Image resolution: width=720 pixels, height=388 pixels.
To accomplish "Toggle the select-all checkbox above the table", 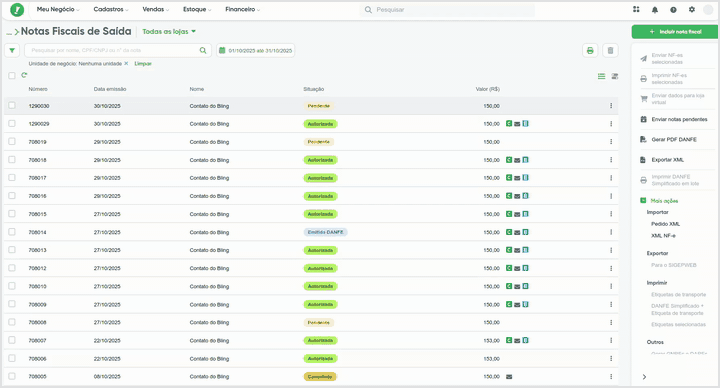I will click(12, 75).
